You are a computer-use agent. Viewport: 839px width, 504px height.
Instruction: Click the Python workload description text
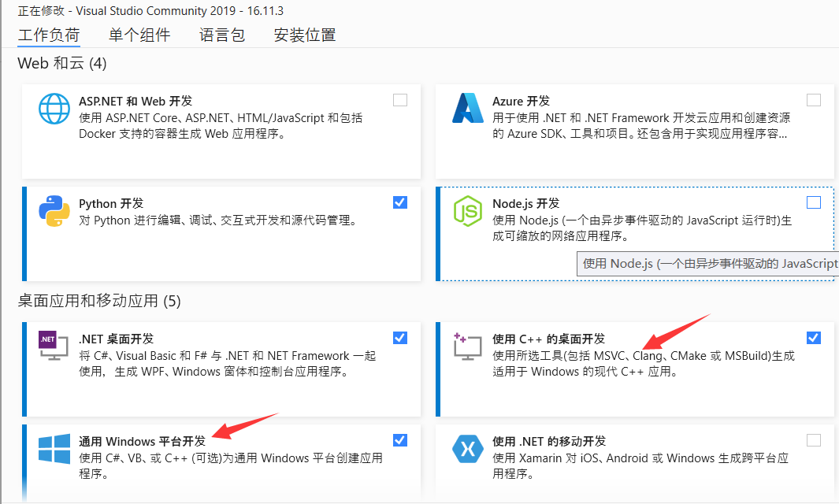pyautogui.click(x=219, y=220)
